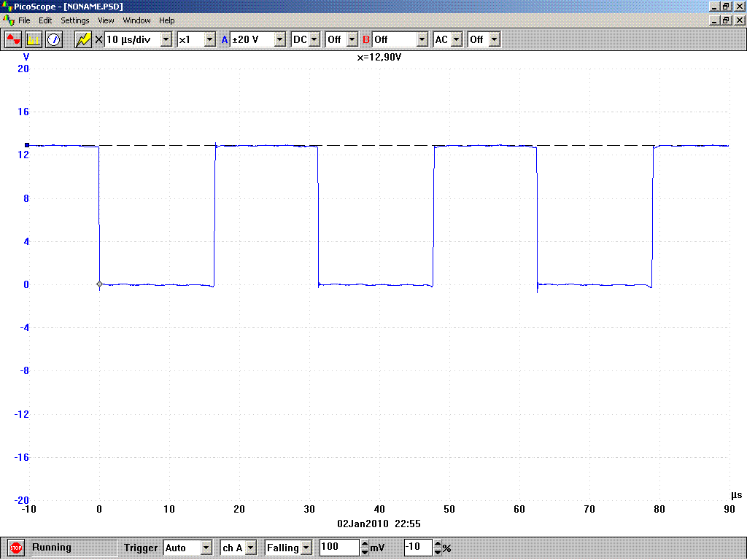Open channel A Off dropdown after DC

point(352,39)
